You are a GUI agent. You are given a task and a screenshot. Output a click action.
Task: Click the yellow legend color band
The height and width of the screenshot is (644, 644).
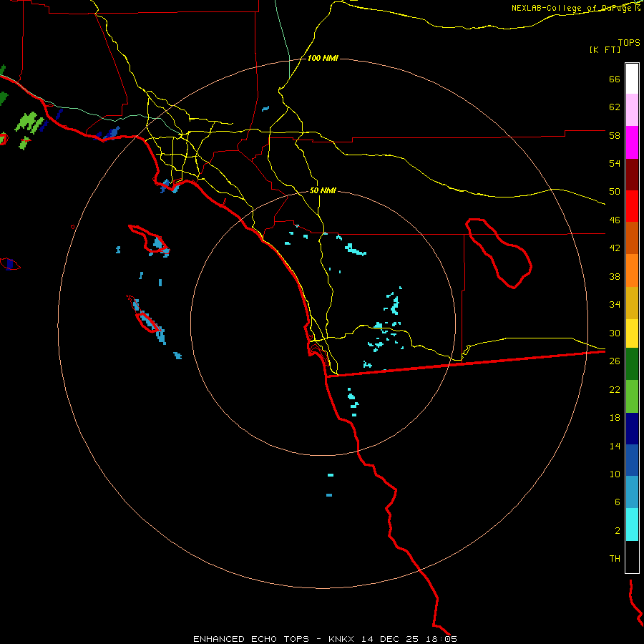point(632,333)
